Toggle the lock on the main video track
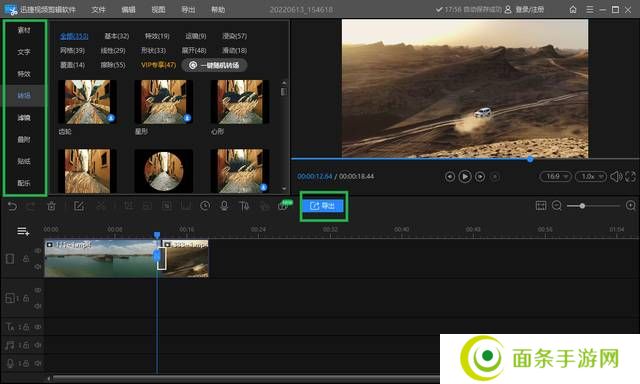 click(x=26, y=259)
